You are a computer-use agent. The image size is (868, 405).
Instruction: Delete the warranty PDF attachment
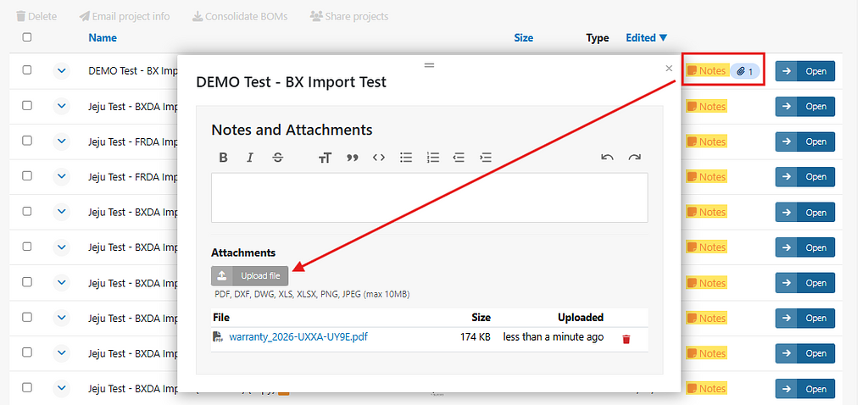point(626,339)
